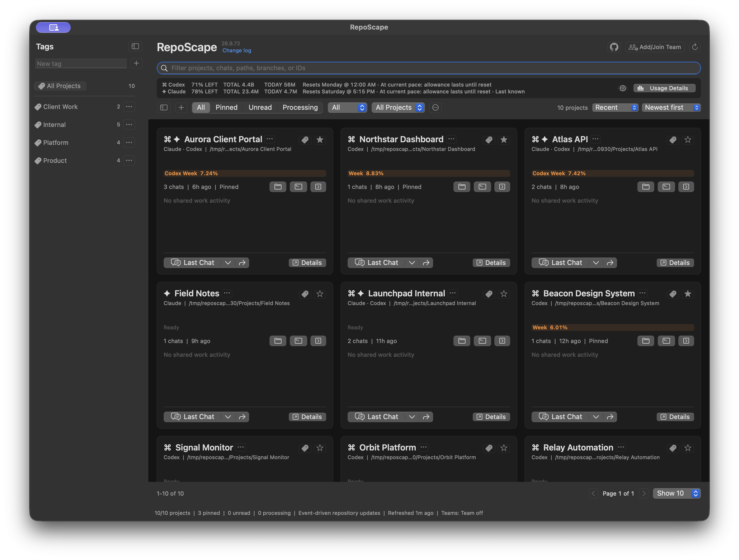Viewport: 739px width, 560px height.
Task: Open more options for Client Work tag
Action: click(129, 107)
